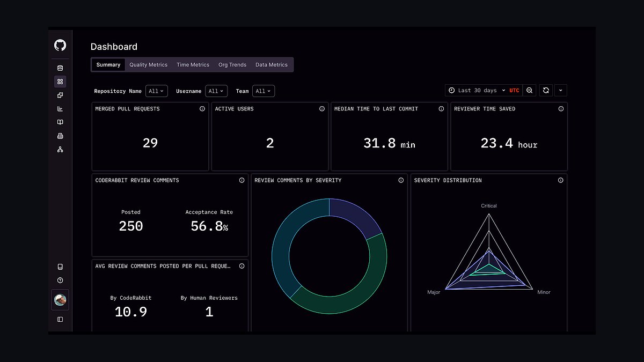Click the By CodeRabbit value 10.9
644x362 pixels.
131,312
